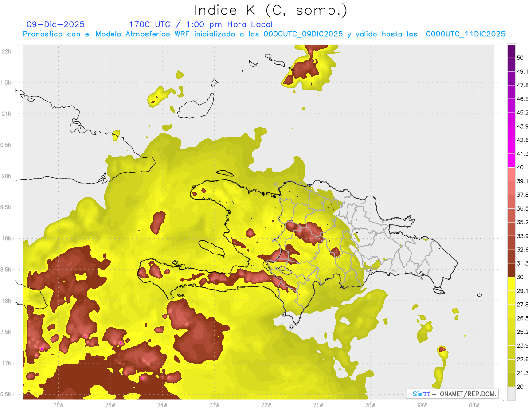Click the '72W' longitude label
Screen dimensions: 532x411
(266, 405)
